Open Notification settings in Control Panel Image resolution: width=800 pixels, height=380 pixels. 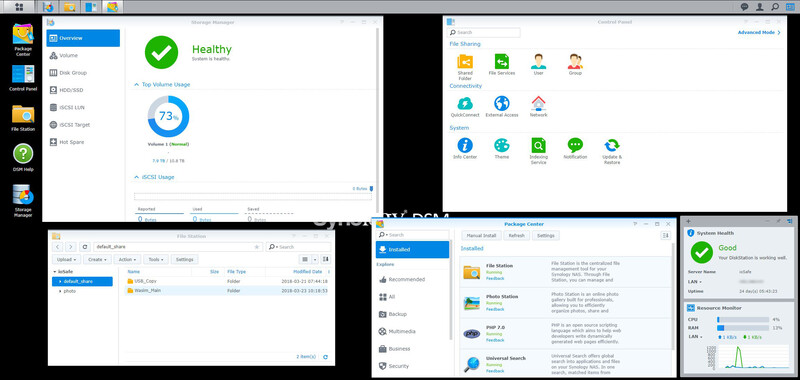(x=575, y=148)
